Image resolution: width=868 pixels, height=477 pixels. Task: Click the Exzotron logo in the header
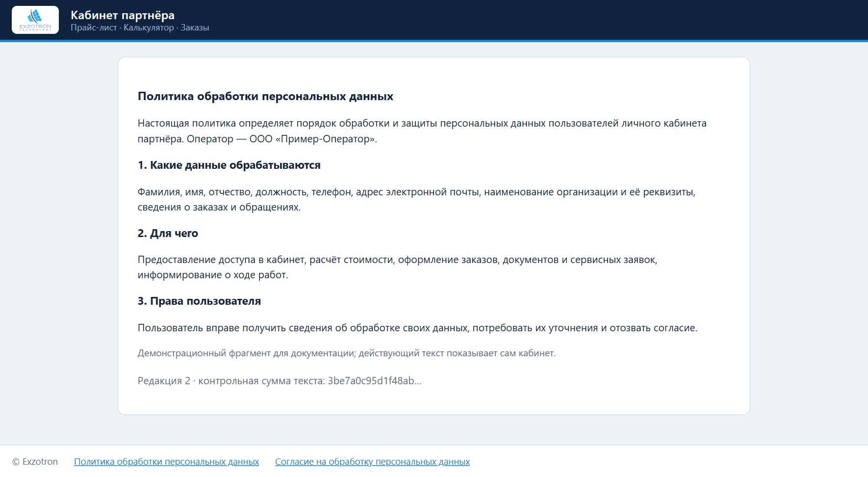[x=35, y=20]
